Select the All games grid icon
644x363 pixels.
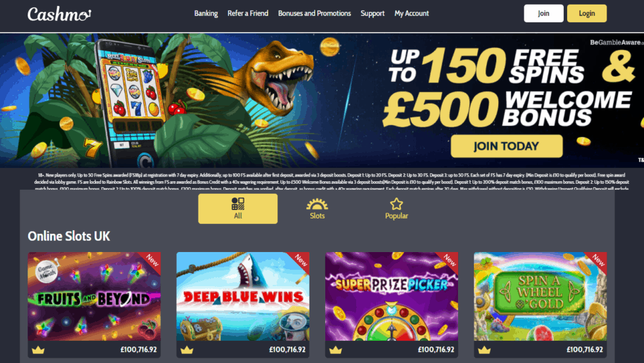tap(238, 204)
